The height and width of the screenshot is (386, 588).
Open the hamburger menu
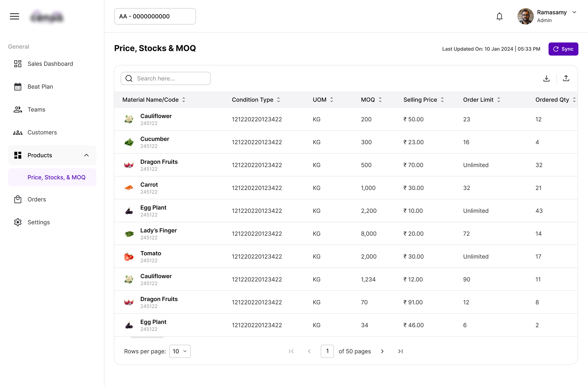14,16
